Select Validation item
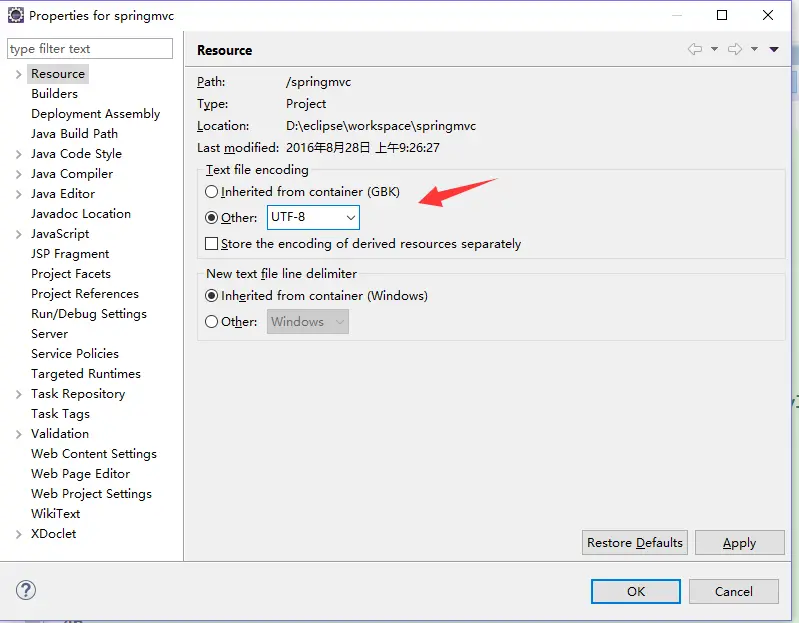 click(60, 434)
